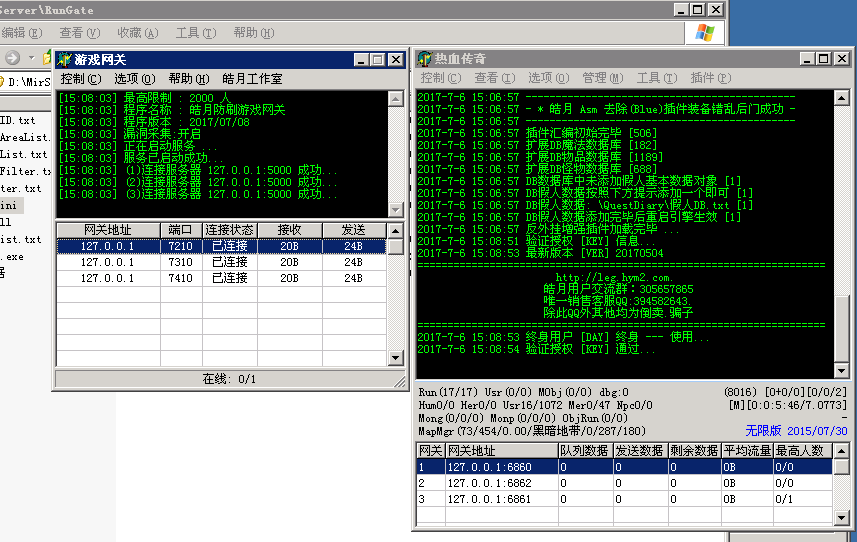Open 皓月工作室 menu in 游戏网关
857x542 pixels.
(252, 79)
